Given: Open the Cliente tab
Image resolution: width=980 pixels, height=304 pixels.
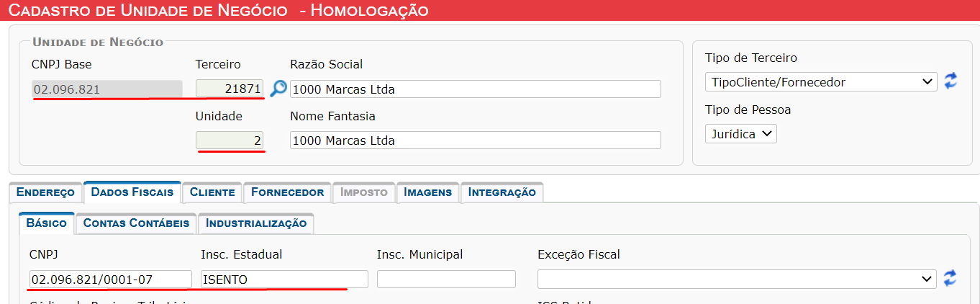Looking at the screenshot, I should (212, 192).
